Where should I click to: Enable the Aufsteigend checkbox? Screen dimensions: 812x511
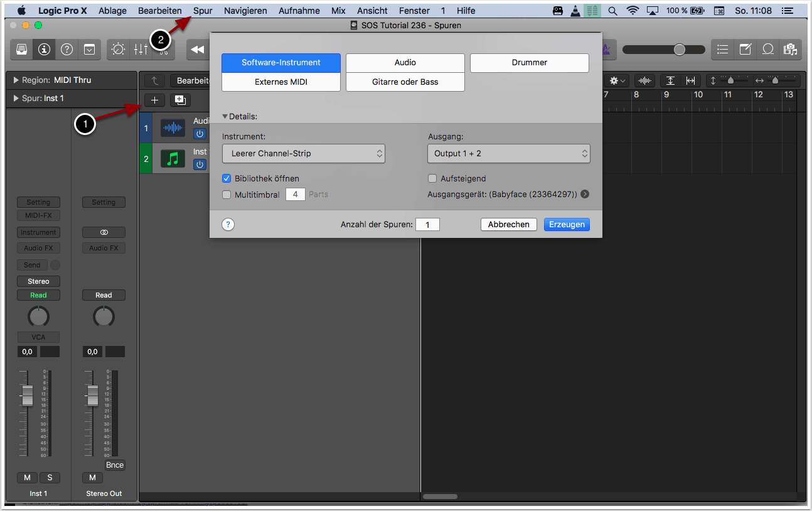432,178
